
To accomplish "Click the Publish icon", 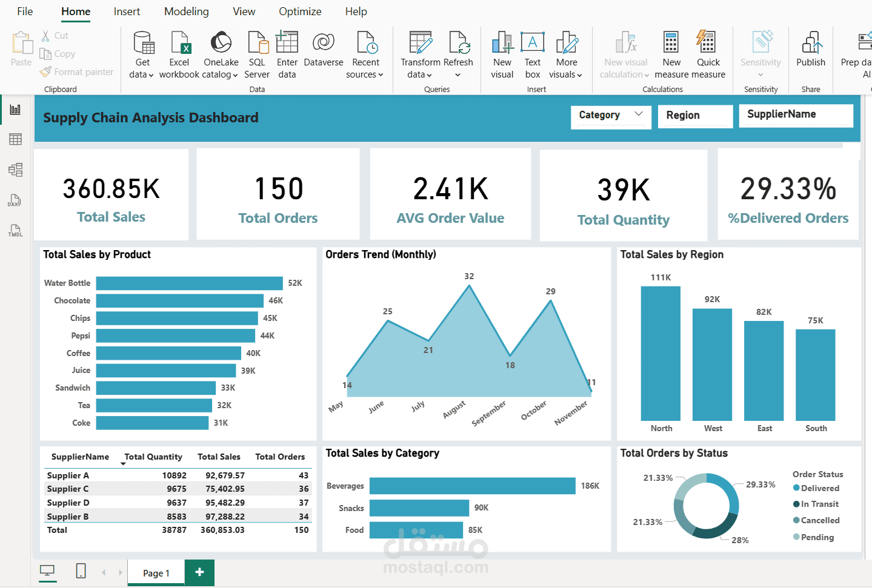I will pyautogui.click(x=811, y=42).
